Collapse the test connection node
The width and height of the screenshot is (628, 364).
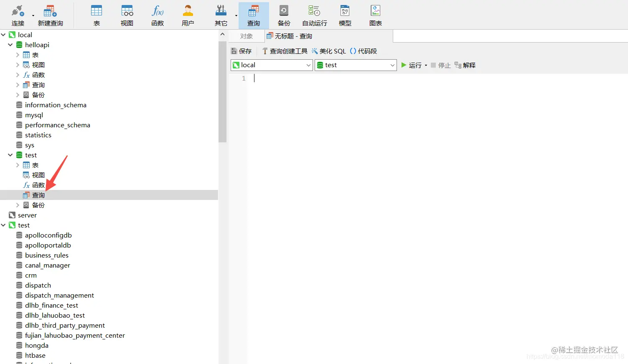point(3,225)
